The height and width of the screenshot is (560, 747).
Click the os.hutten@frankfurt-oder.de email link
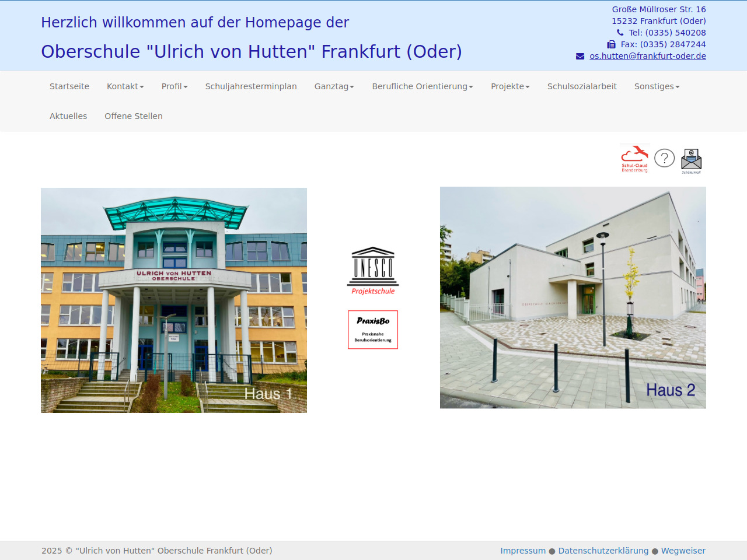pos(648,56)
